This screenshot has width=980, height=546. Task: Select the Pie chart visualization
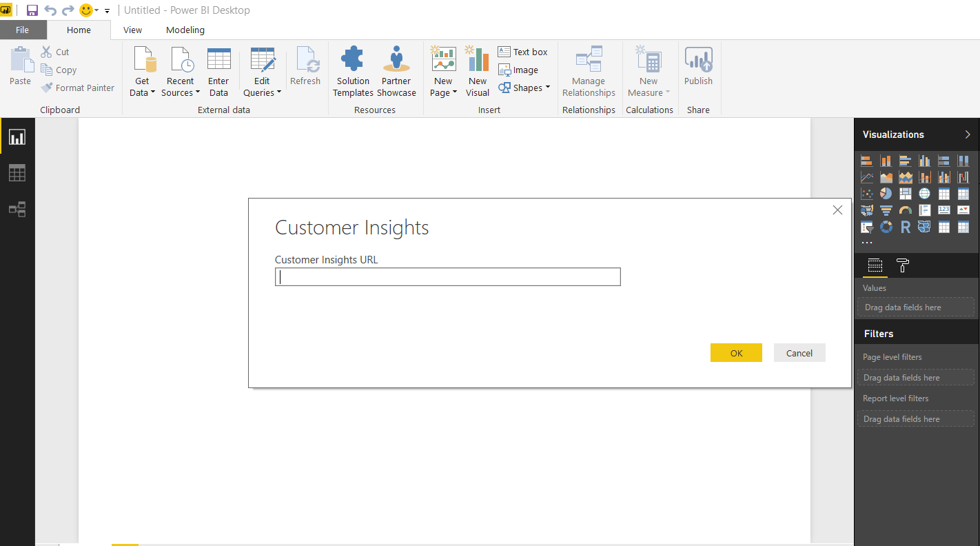(886, 193)
